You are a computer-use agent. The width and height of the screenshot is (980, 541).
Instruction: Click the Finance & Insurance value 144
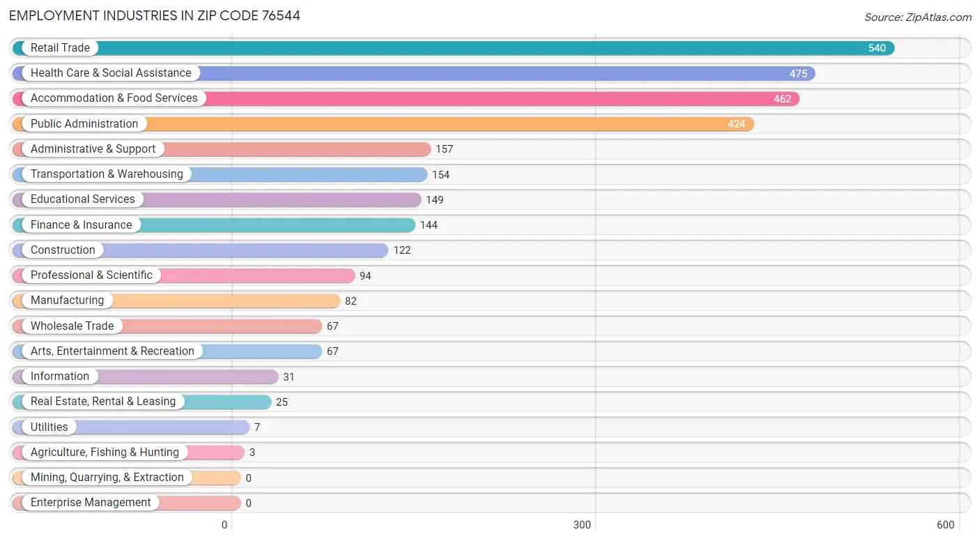coord(429,225)
